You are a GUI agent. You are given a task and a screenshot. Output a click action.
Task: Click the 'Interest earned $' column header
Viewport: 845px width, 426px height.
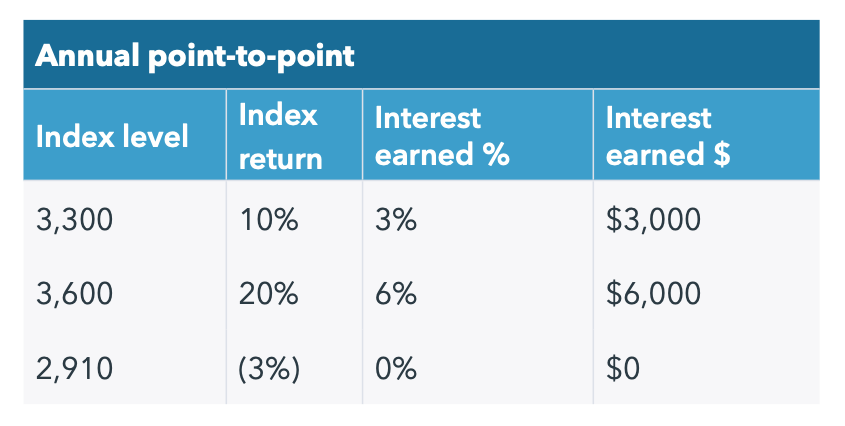coord(668,136)
